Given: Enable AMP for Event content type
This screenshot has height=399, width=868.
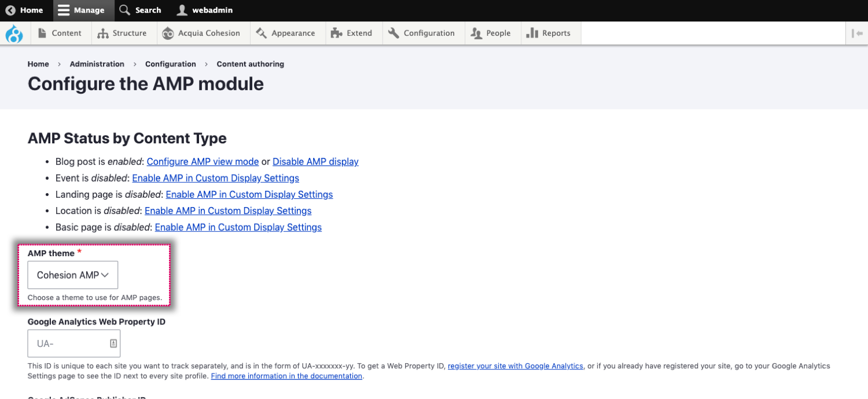Looking at the screenshot, I should point(216,178).
